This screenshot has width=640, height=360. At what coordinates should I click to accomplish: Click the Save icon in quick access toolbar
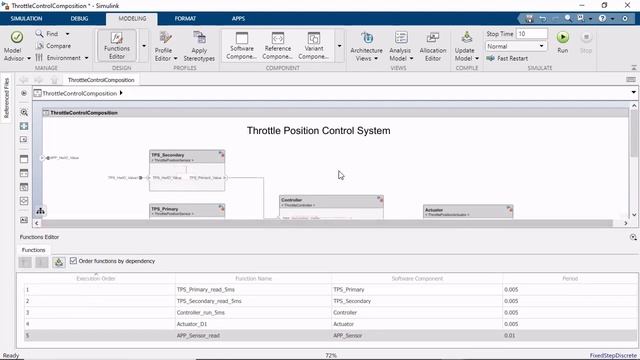point(529,18)
